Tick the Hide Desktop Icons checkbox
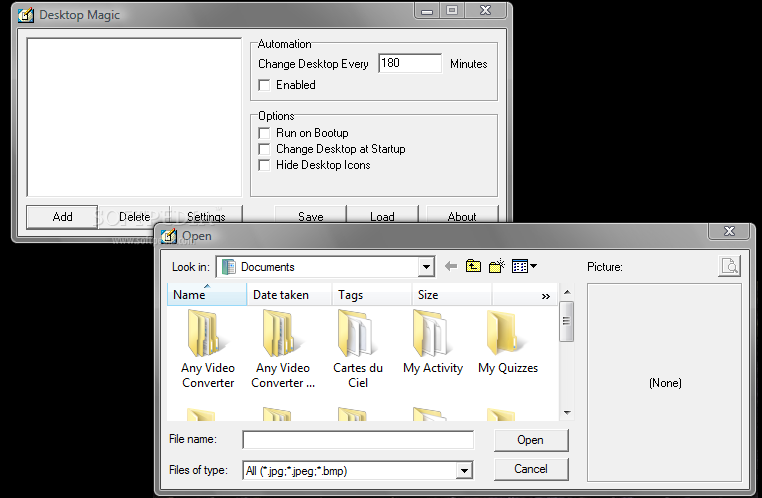 264,165
